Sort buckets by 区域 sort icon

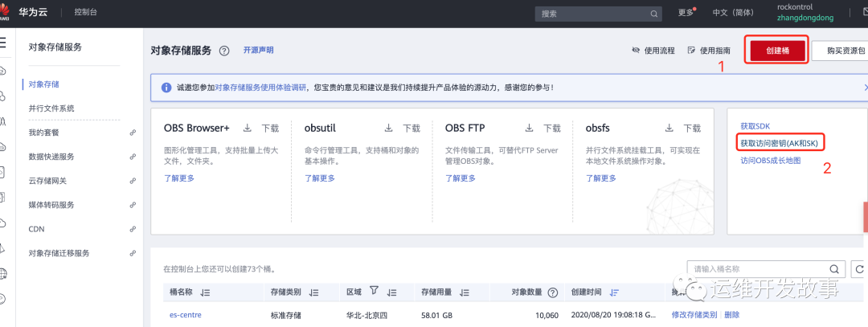392,292
